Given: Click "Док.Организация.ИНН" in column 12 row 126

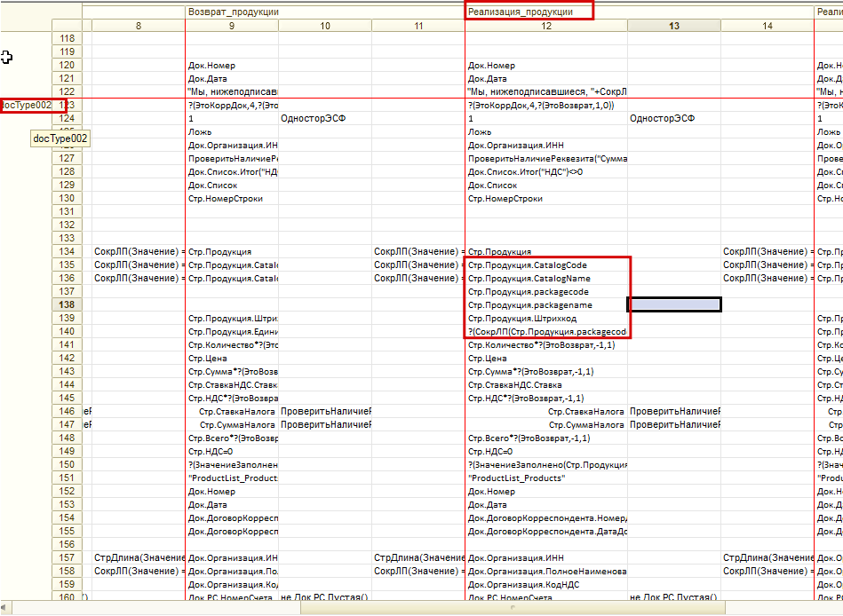Looking at the screenshot, I should click(546, 145).
